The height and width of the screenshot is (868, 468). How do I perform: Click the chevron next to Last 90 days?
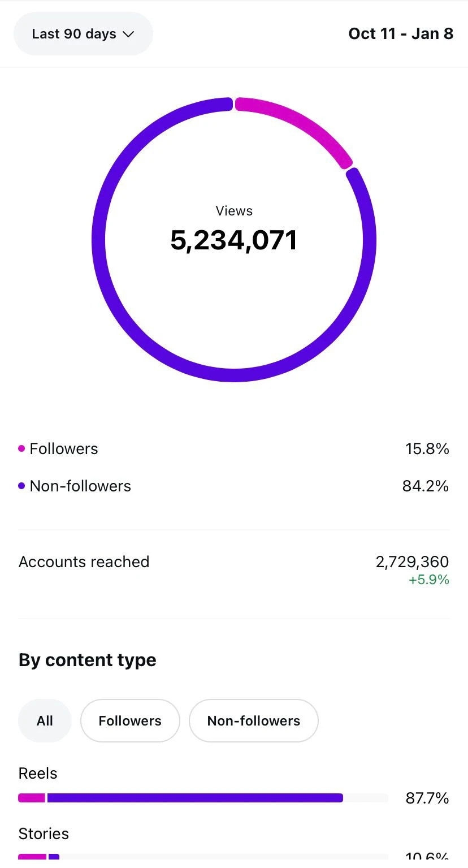(129, 34)
